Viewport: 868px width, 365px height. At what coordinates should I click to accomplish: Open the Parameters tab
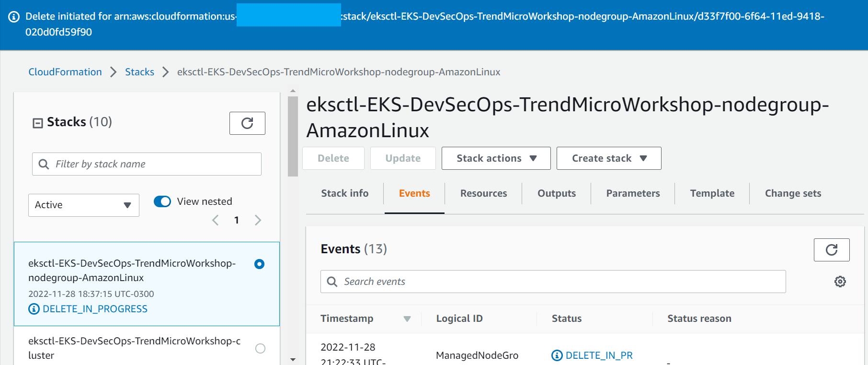(633, 193)
